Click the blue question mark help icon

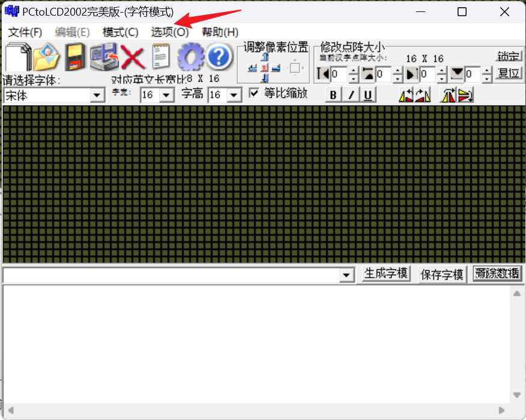click(219, 56)
